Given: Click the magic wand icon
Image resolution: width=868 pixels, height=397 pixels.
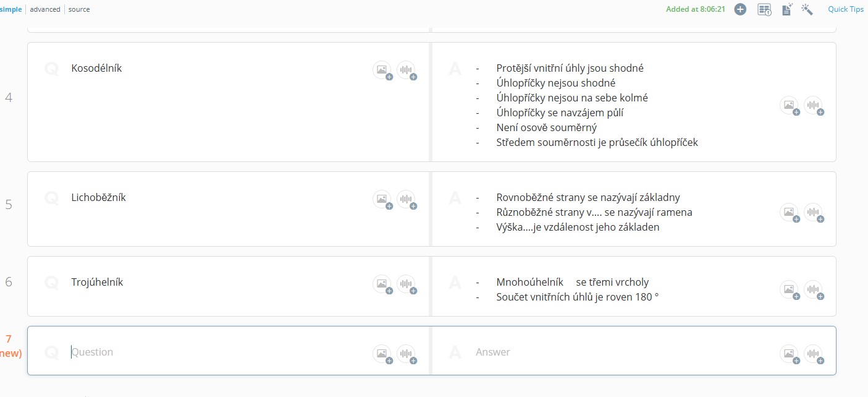Looking at the screenshot, I should 807,9.
